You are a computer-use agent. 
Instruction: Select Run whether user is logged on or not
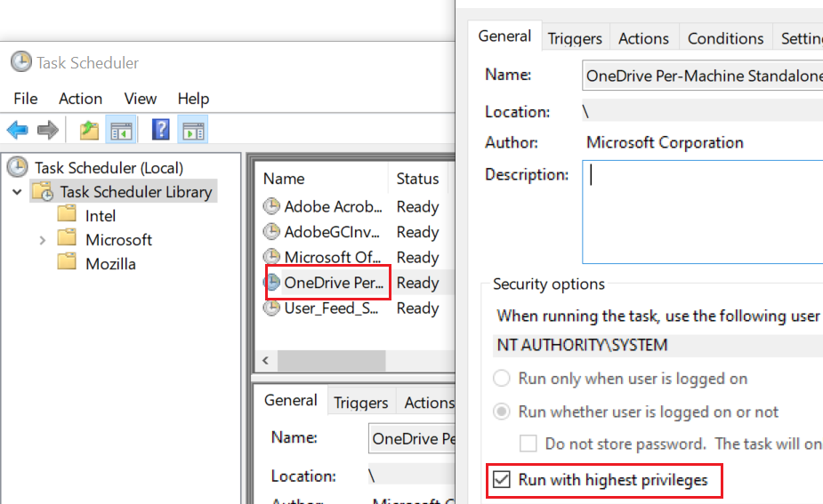pyautogui.click(x=502, y=412)
